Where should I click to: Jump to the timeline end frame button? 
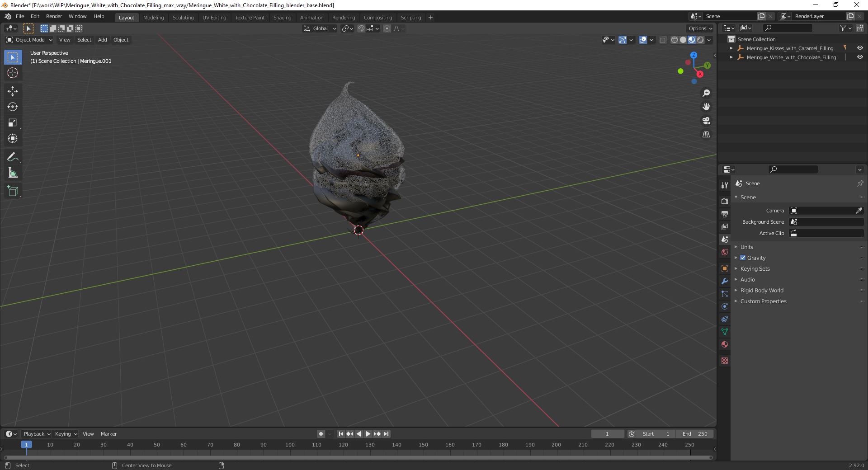(x=386, y=434)
